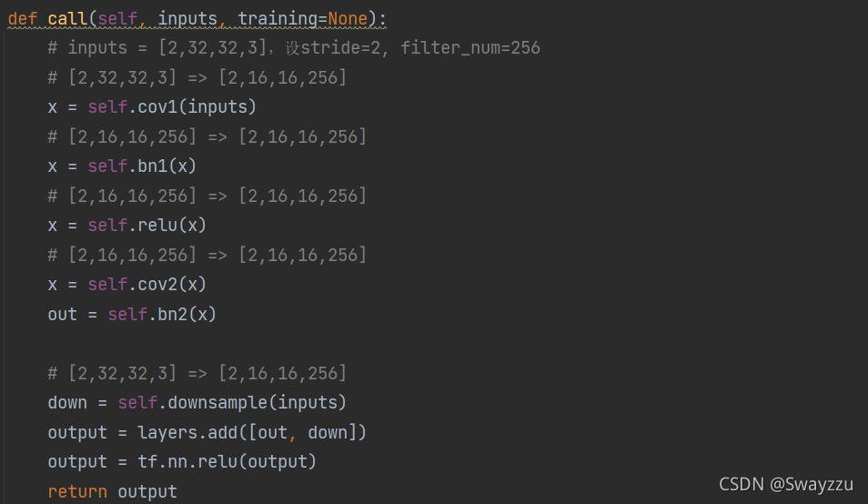868x504 pixels.
Task: Click the first '[2,32,32,3] => [2,16,16,256]' comment
Action: [x=197, y=77]
